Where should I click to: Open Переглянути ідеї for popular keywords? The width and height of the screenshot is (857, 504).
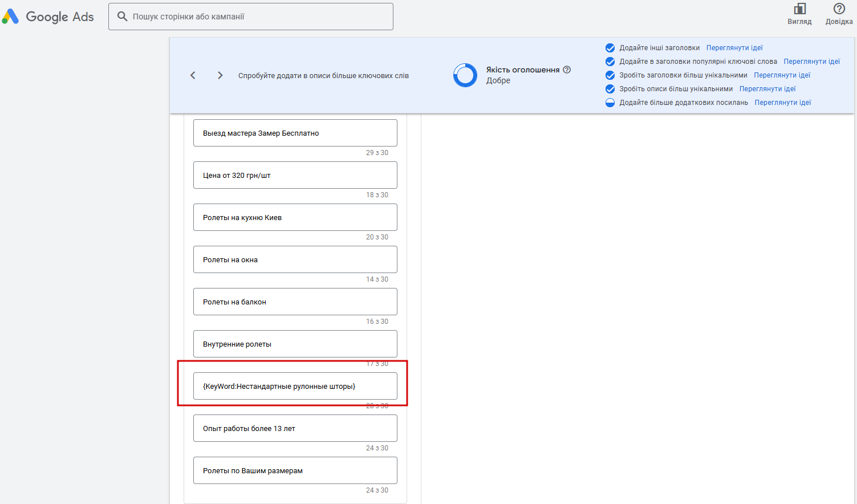point(812,62)
